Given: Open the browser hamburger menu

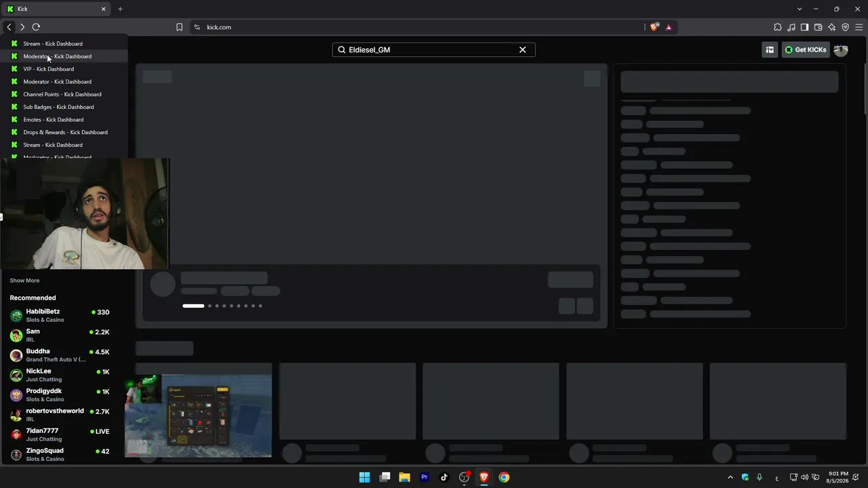Looking at the screenshot, I should pos(859,27).
